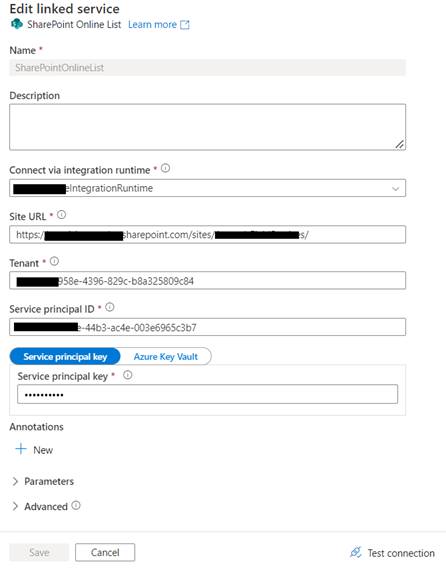The width and height of the screenshot is (446, 570).
Task: Expand the Advanced section
Action: (x=40, y=506)
